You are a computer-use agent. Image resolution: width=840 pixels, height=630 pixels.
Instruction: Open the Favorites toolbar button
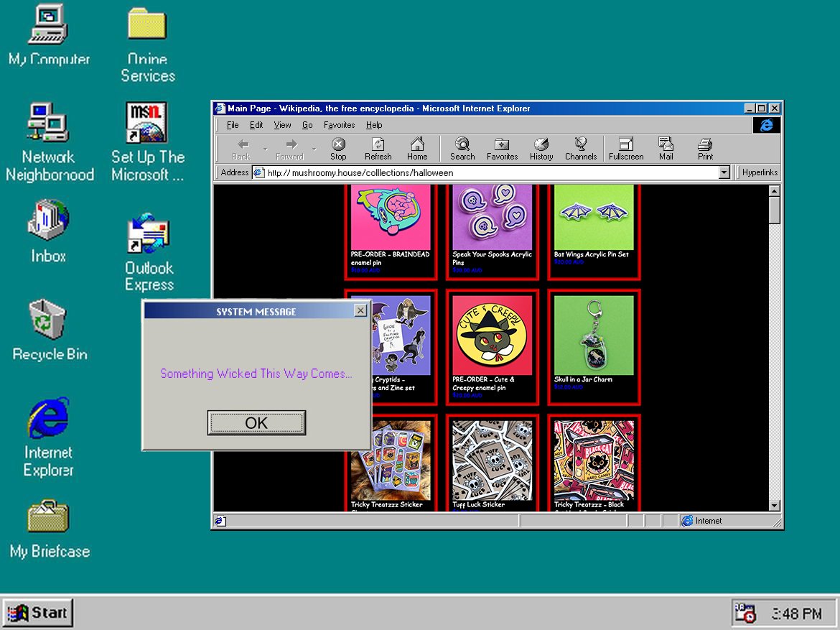point(502,149)
